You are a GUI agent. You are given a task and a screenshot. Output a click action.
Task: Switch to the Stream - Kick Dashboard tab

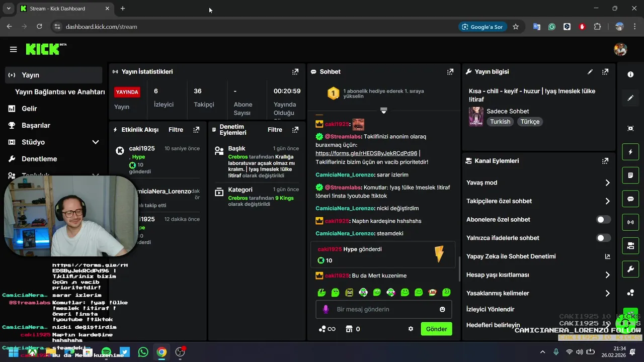click(x=65, y=9)
